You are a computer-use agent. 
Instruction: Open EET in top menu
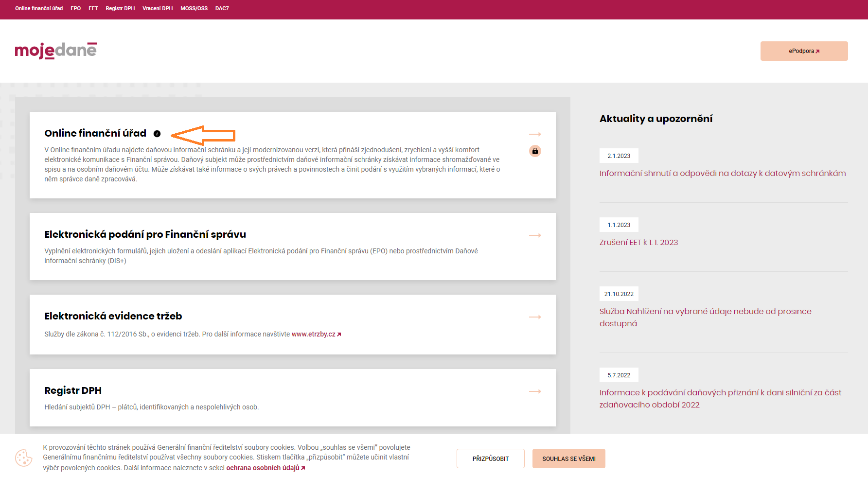point(93,8)
